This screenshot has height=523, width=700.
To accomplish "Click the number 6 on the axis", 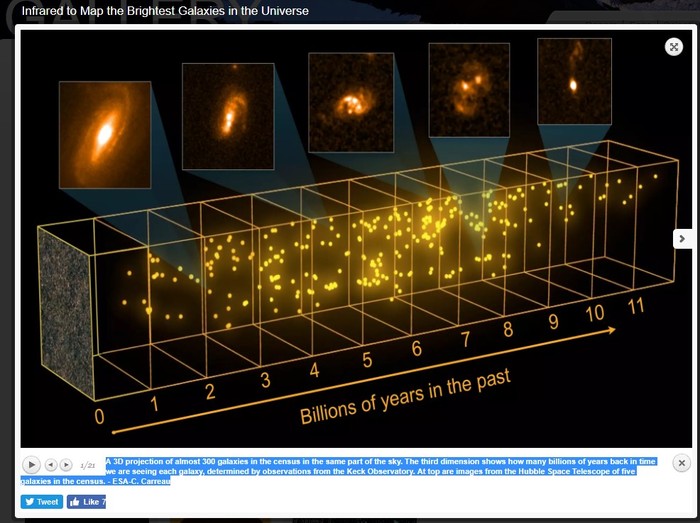I will point(415,350).
